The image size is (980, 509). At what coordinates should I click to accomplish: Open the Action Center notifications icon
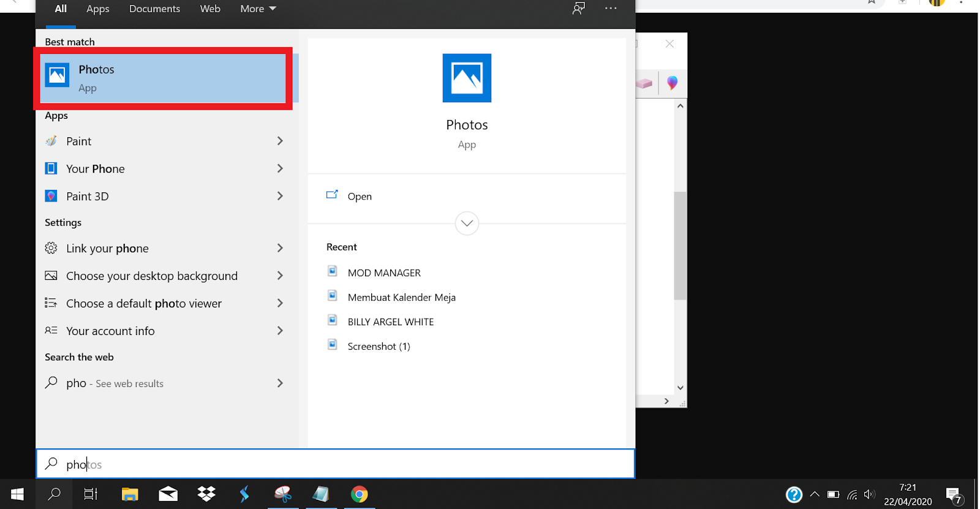954,495
